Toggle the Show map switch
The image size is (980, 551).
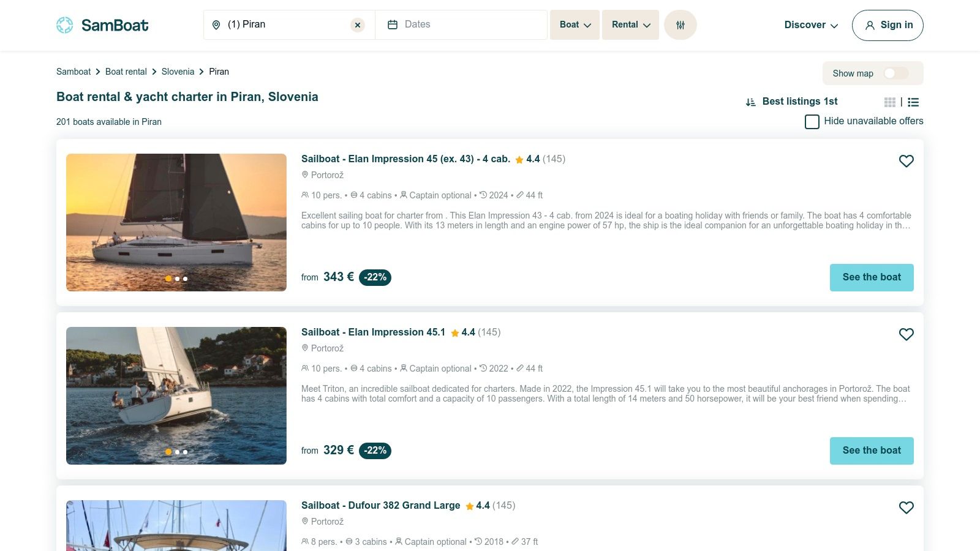(x=896, y=73)
